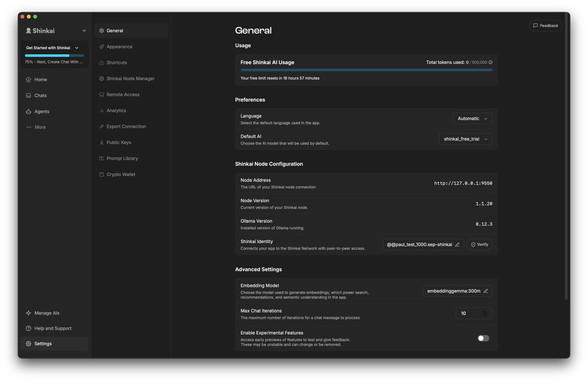Switch to Appearance settings

point(119,46)
